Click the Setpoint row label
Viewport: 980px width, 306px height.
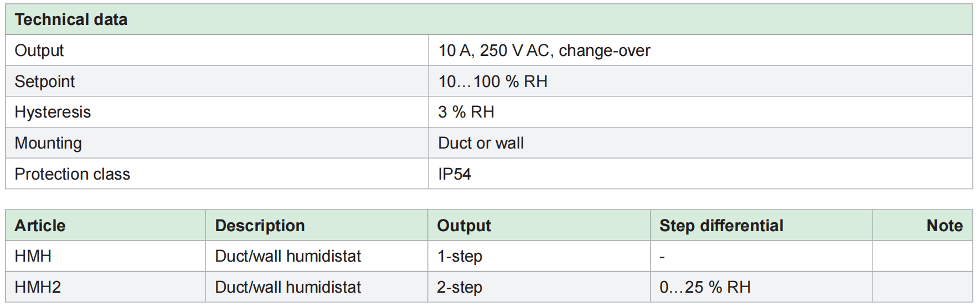[x=44, y=81]
